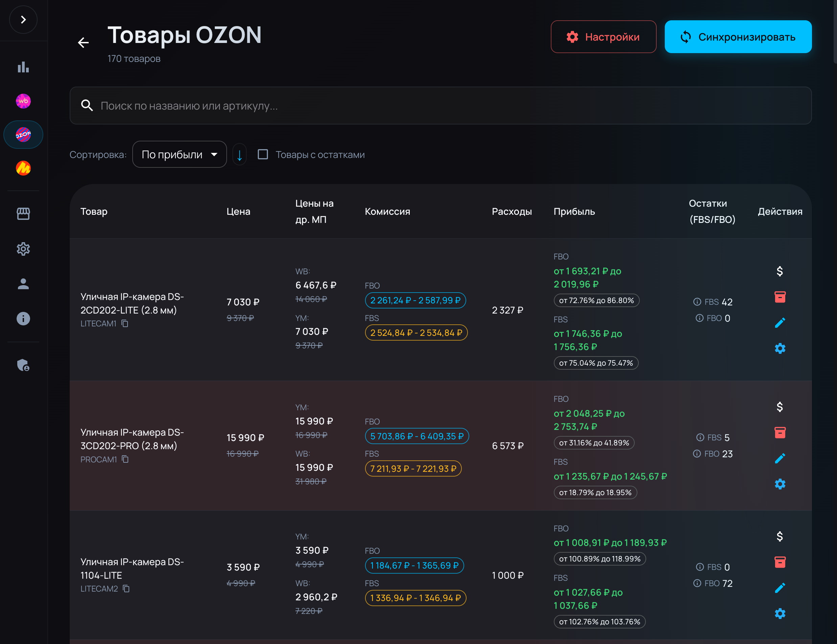Click the Синхронизировать button
Image resolution: width=837 pixels, height=644 pixels.
pos(738,37)
